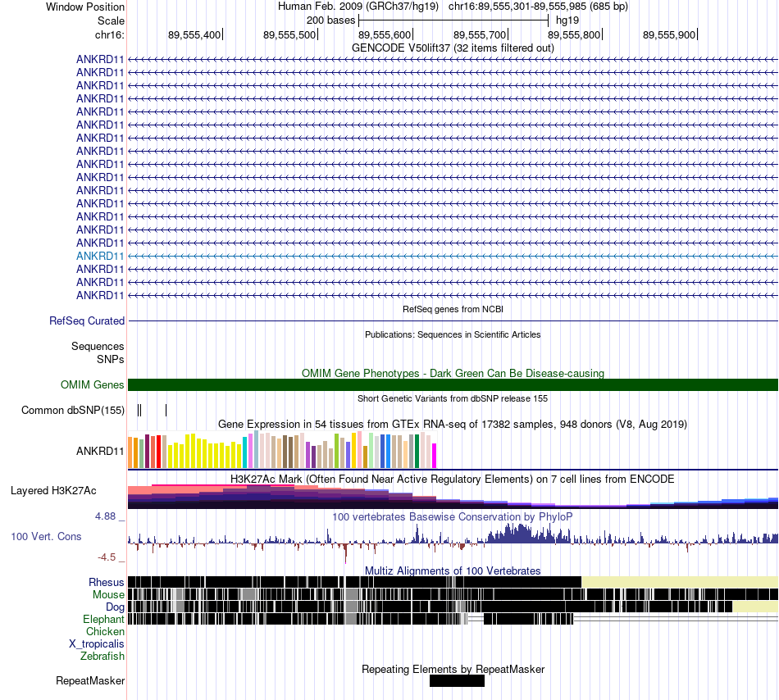The height and width of the screenshot is (700, 779).
Task: Click the Rhesus alignment label
Action: pos(107,582)
